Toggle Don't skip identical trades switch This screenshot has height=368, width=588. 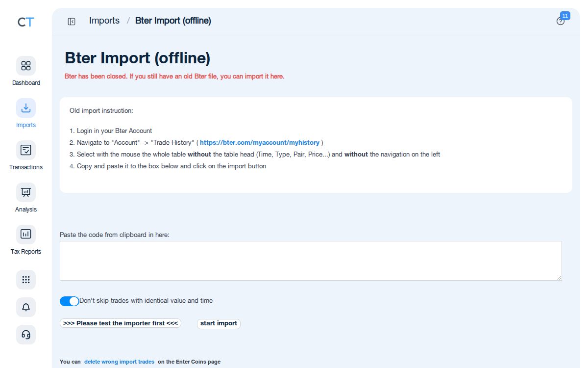pos(69,301)
